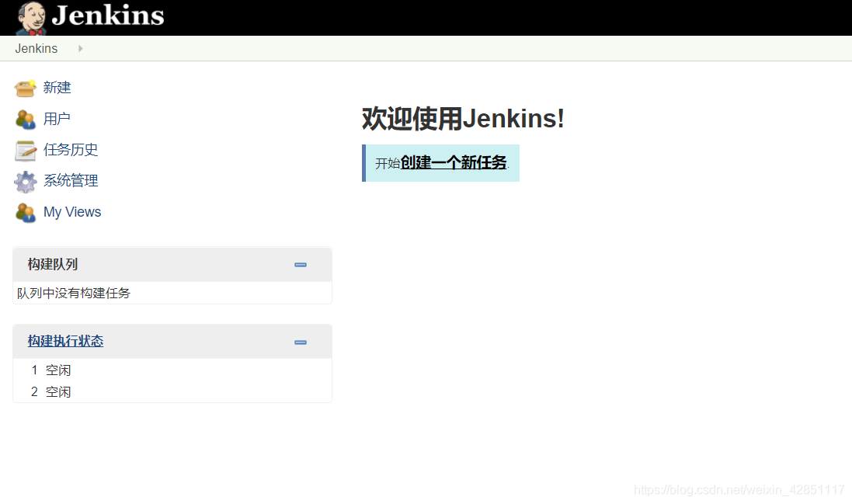The image size is (852, 504).
Task: Select the text 队列中没有构建任务
Action: pyautogui.click(x=74, y=294)
